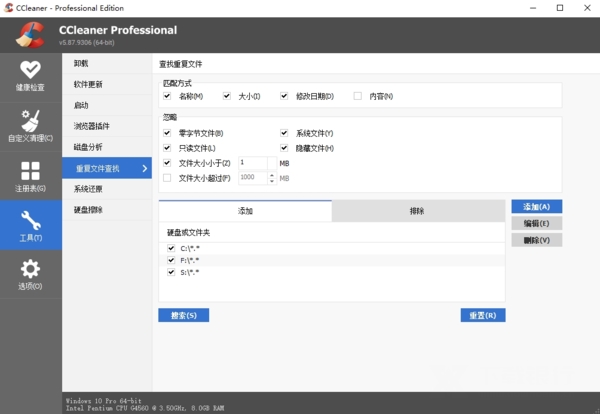Uncheck the F:\*.* drive entry
Image resolution: width=600 pixels, height=414 pixels.
(171, 260)
